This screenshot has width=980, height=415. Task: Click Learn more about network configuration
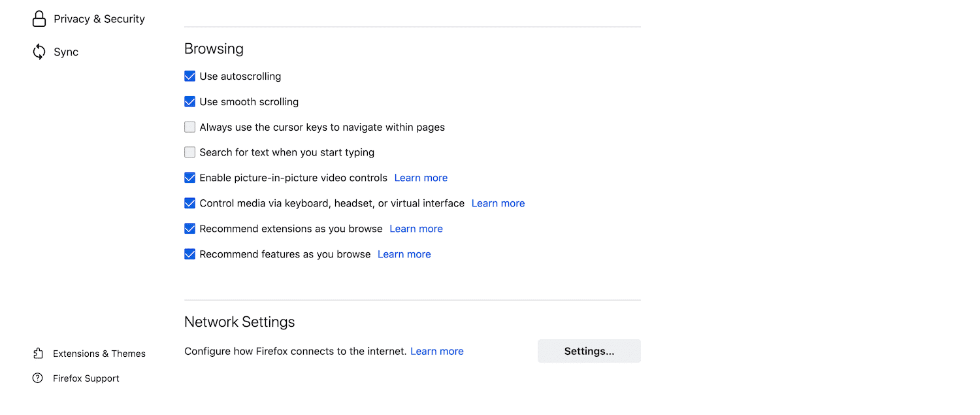tap(436, 351)
